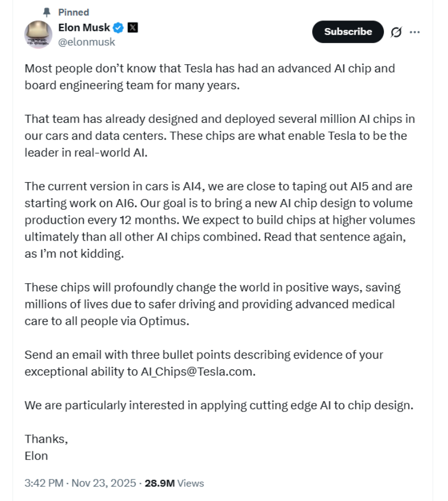Click the 3:42 PM · Nov 23, 2025 timestamp
448x501 pixels.
79,483
